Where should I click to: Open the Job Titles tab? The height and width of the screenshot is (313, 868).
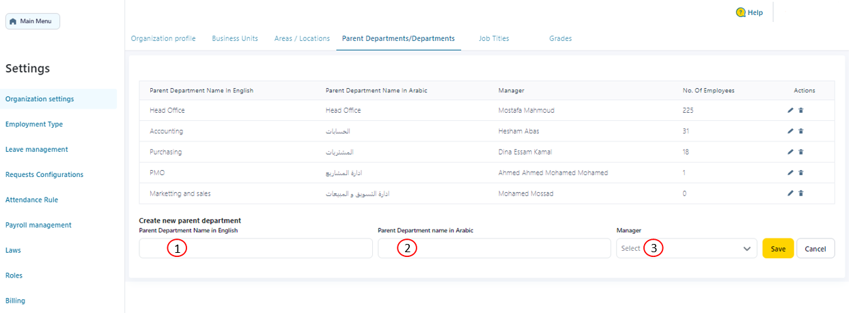pyautogui.click(x=494, y=39)
